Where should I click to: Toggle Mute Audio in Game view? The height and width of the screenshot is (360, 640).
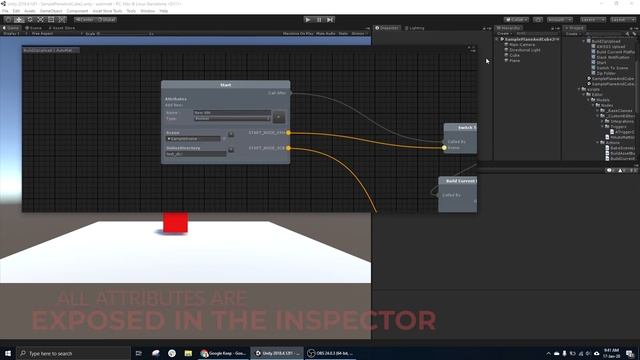click(x=326, y=33)
